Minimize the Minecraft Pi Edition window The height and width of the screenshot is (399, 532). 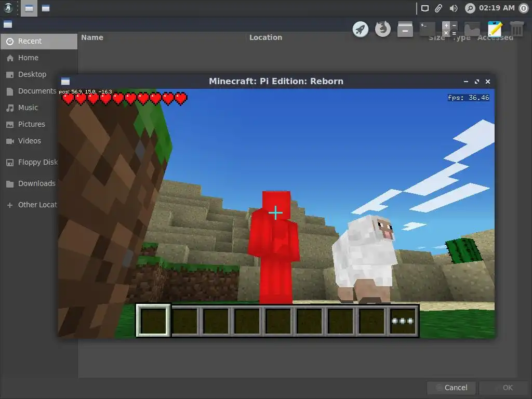coord(466,82)
